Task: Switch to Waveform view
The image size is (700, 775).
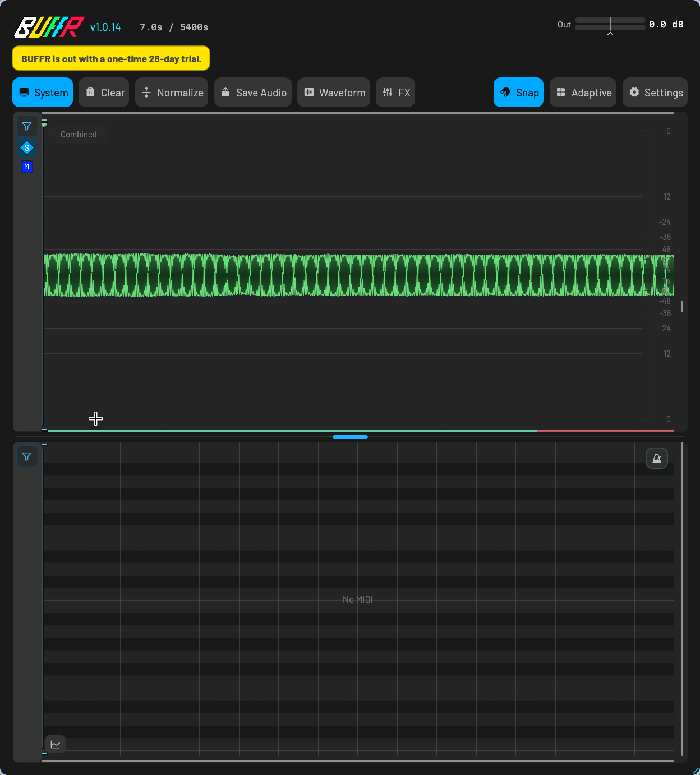Action: (334, 93)
